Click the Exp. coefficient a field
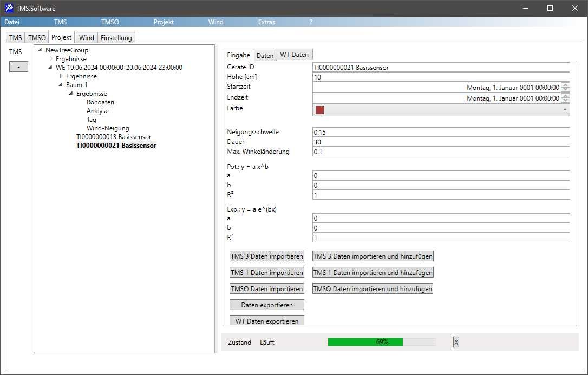 click(441, 219)
